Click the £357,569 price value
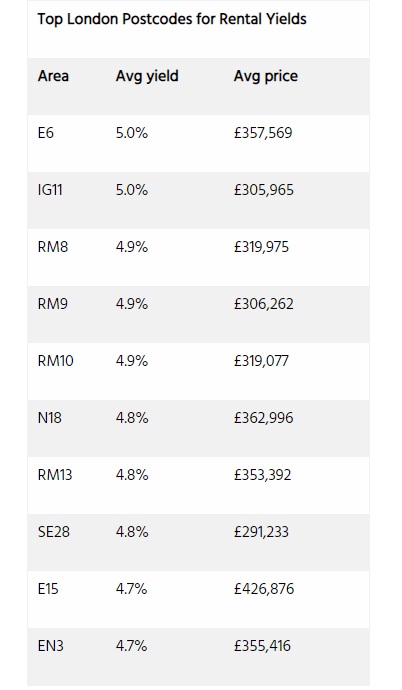 click(263, 133)
